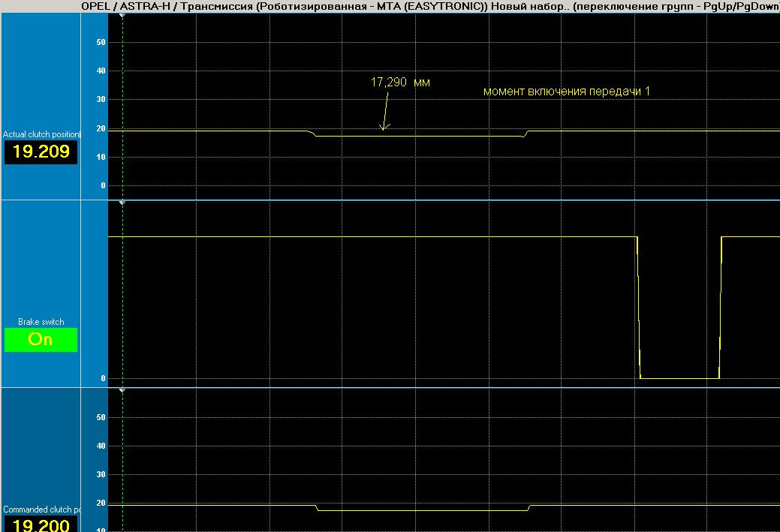Click the Brake switch rising edge on graph

click(x=720, y=307)
